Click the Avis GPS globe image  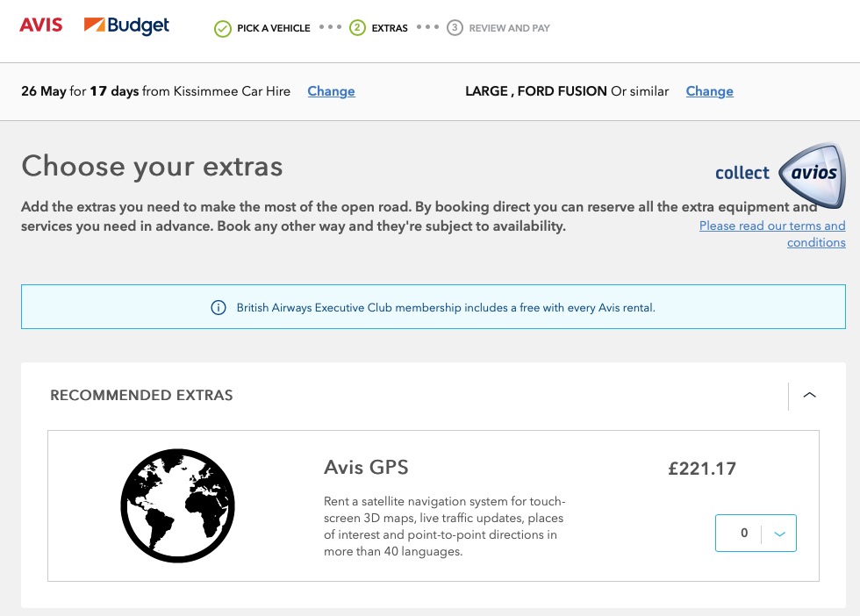177,505
